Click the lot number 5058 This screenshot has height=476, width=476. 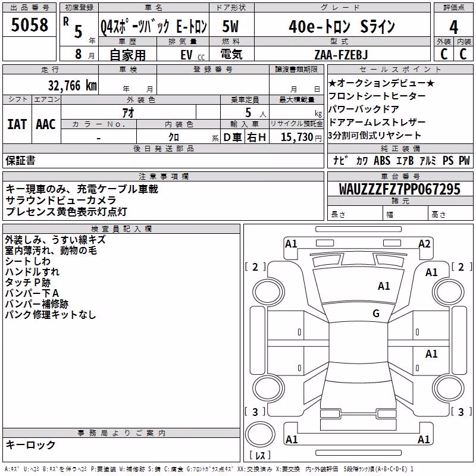coord(29,24)
